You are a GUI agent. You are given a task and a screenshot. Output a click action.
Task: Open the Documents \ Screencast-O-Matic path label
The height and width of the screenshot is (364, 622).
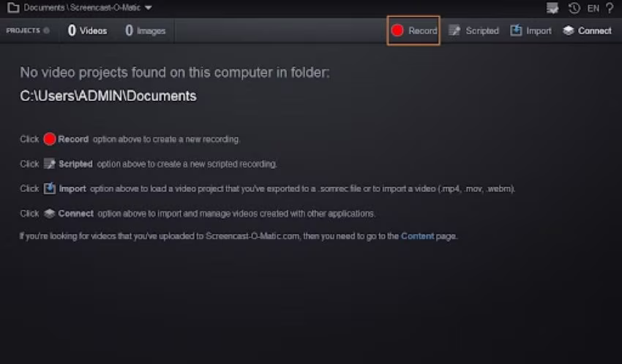(80, 8)
